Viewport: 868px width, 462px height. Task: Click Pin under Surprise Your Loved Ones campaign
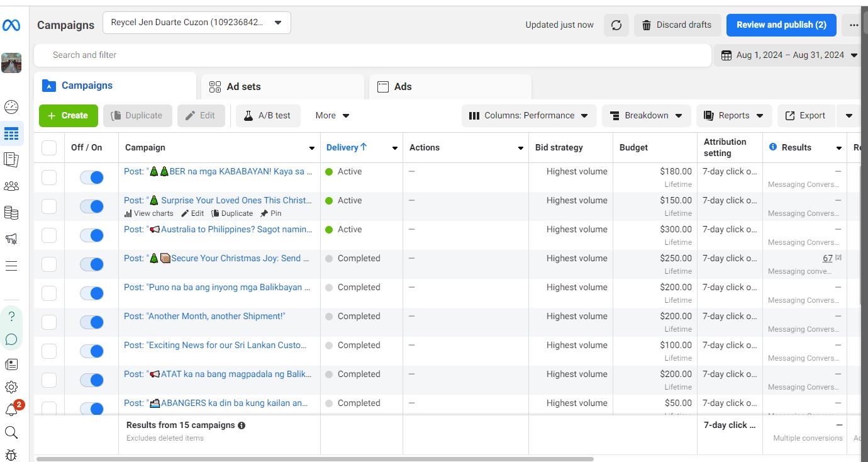click(x=271, y=213)
